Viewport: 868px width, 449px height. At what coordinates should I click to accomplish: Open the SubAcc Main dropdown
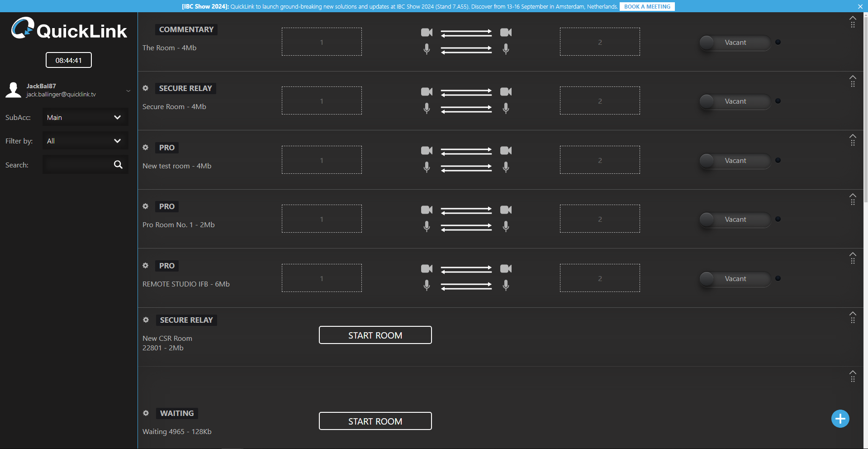point(85,118)
